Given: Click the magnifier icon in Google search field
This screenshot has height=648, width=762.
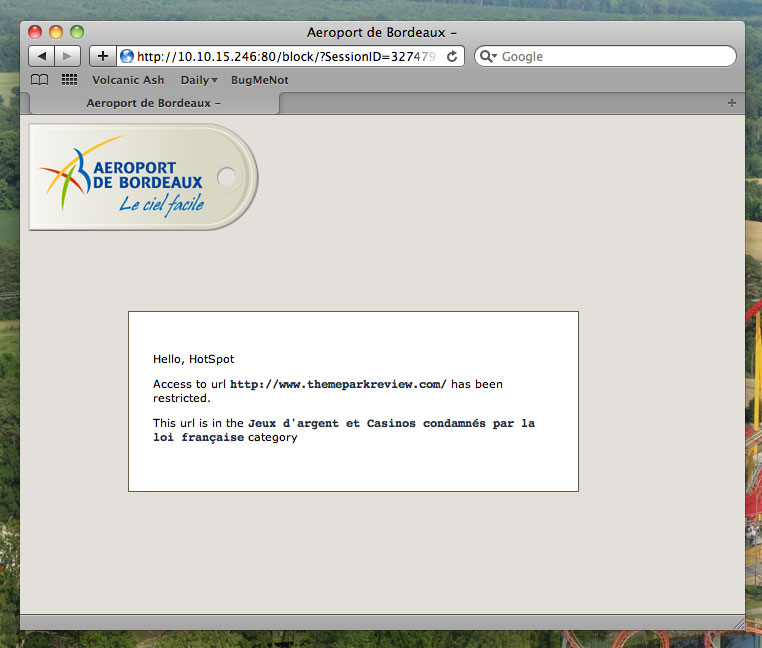Looking at the screenshot, I should click(487, 56).
